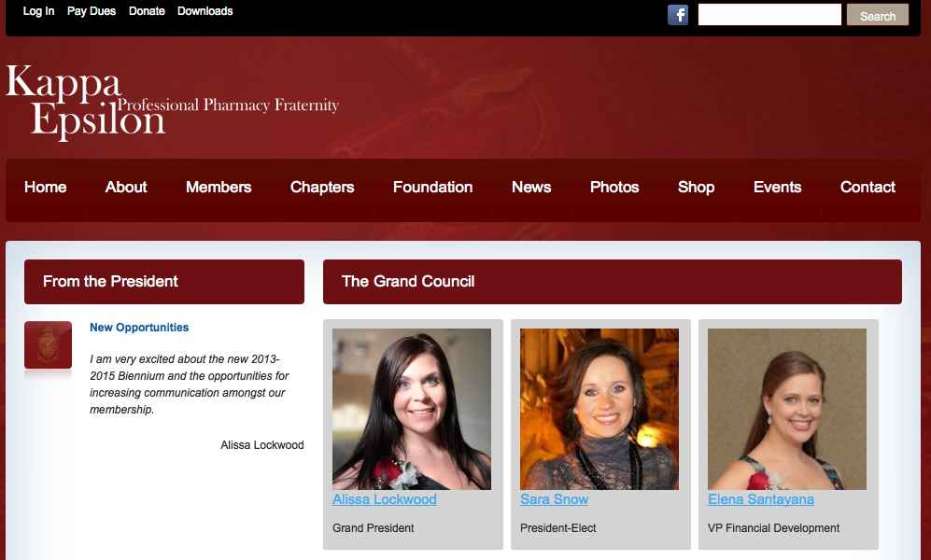The height and width of the screenshot is (560, 931).
Task: Select Home in the navigation bar
Action: click(x=46, y=188)
